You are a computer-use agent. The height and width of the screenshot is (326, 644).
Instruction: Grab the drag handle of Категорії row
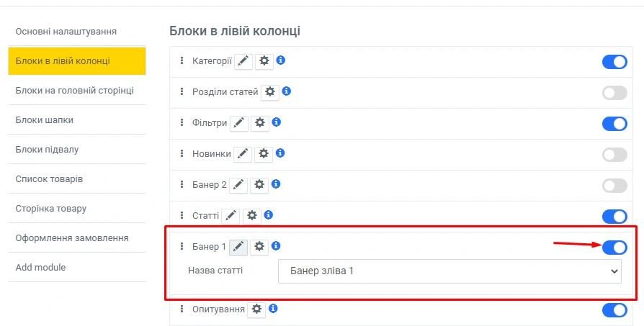[x=182, y=61]
